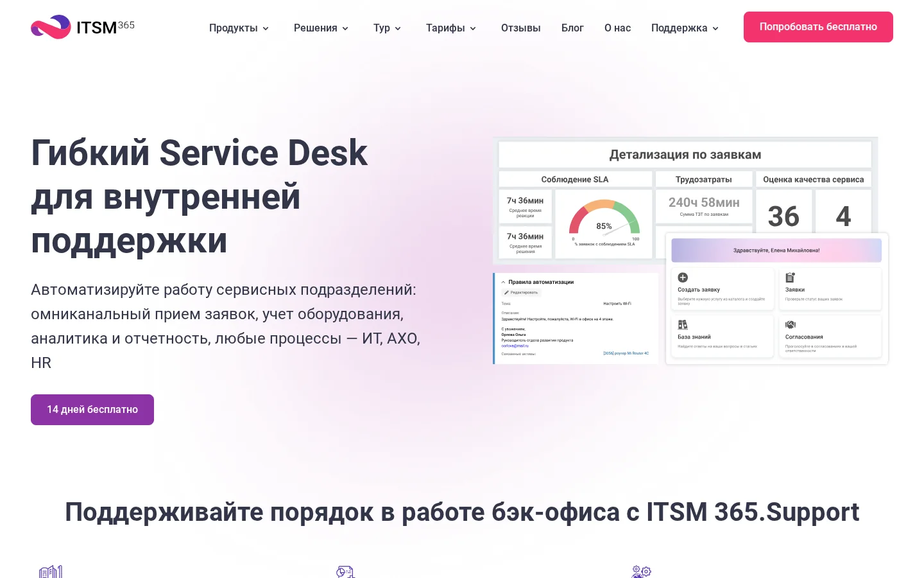Click 7ч 36мин above Среднее время реакции
This screenshot has height=578, width=924.
[525, 200]
